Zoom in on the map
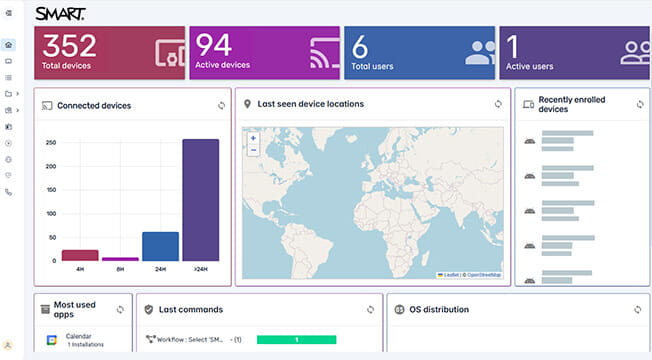Image resolution: width=652 pixels, height=360 pixels. [253, 138]
